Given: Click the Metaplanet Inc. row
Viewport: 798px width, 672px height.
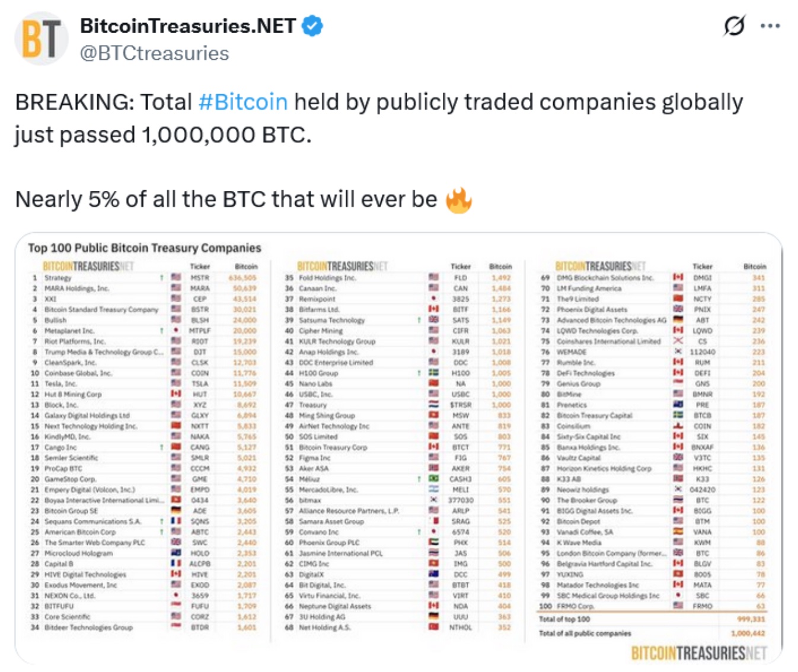Looking at the screenshot, I should [x=145, y=331].
